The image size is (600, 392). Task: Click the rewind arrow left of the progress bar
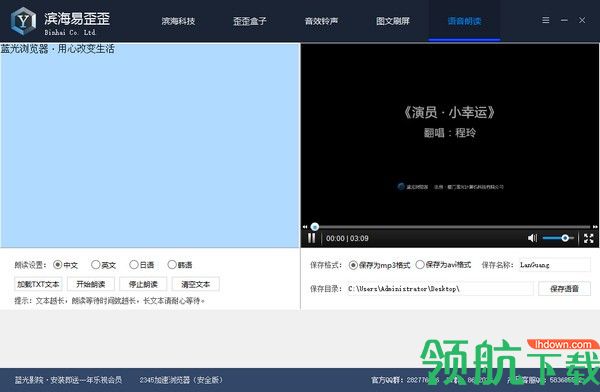305,227
